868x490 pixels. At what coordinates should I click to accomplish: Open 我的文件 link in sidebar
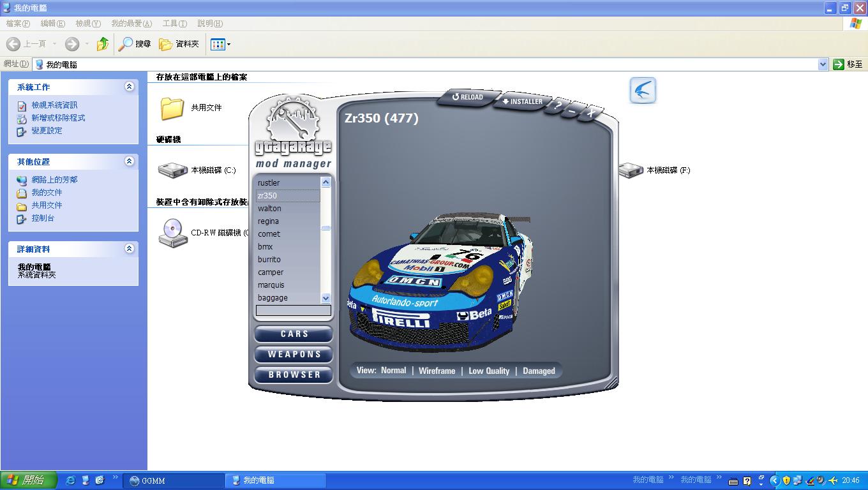click(x=47, y=193)
